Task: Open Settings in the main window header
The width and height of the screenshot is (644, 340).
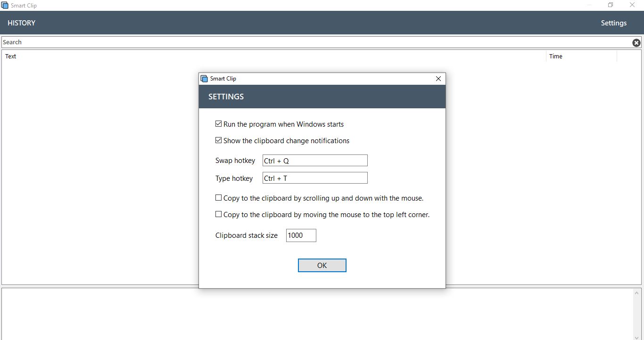Action: 614,23
